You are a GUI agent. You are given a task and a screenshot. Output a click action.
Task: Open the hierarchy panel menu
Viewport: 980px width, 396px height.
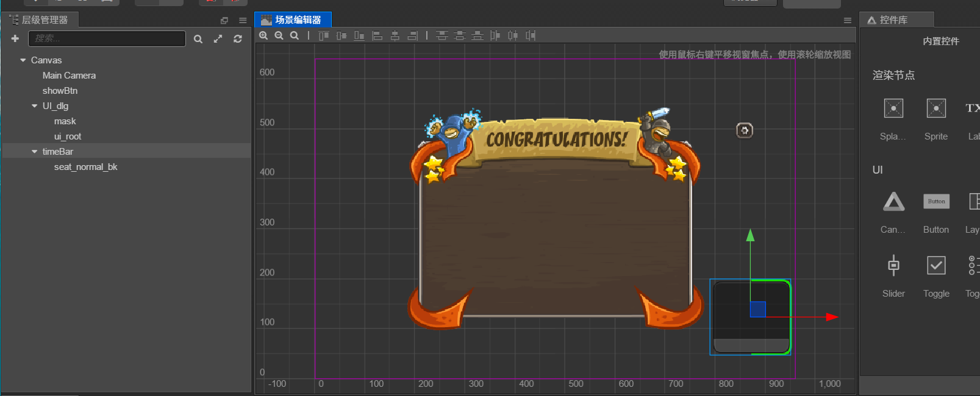pyautogui.click(x=243, y=20)
